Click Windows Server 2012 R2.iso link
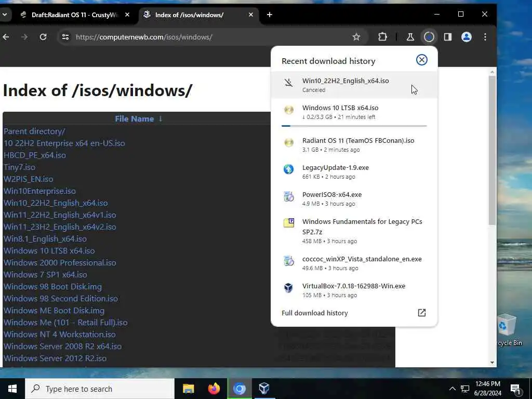 pyautogui.click(x=55, y=358)
